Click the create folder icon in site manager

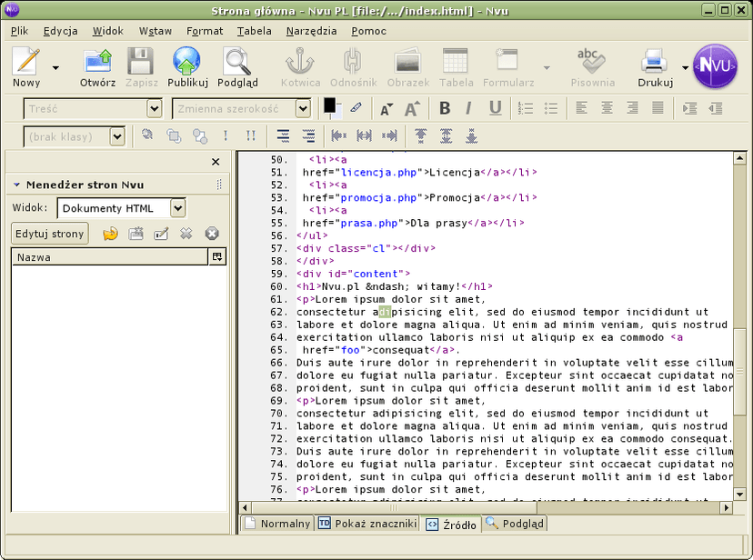click(x=136, y=234)
